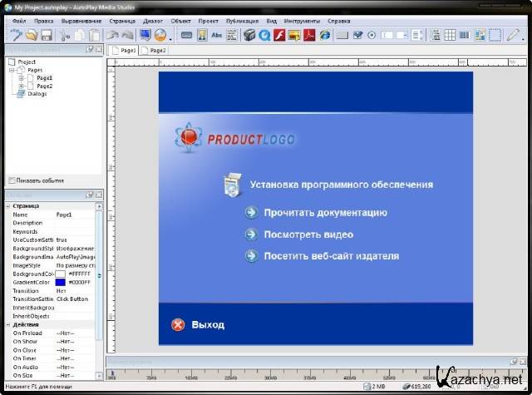532x395 pixels.
Task: Enable the Показать события checkbox
Action: (11, 180)
